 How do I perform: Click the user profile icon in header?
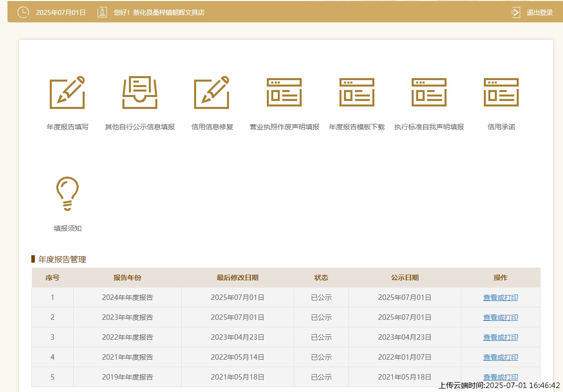pyautogui.click(x=103, y=12)
